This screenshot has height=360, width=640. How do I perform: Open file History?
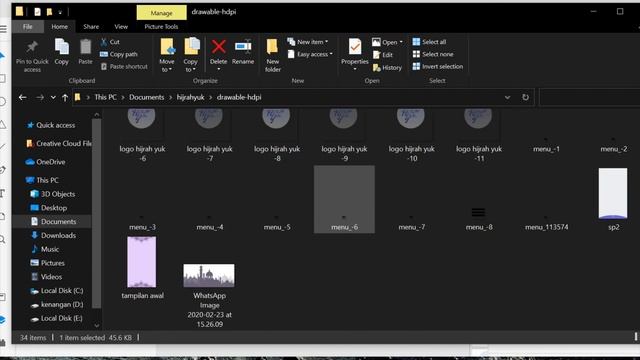387,68
